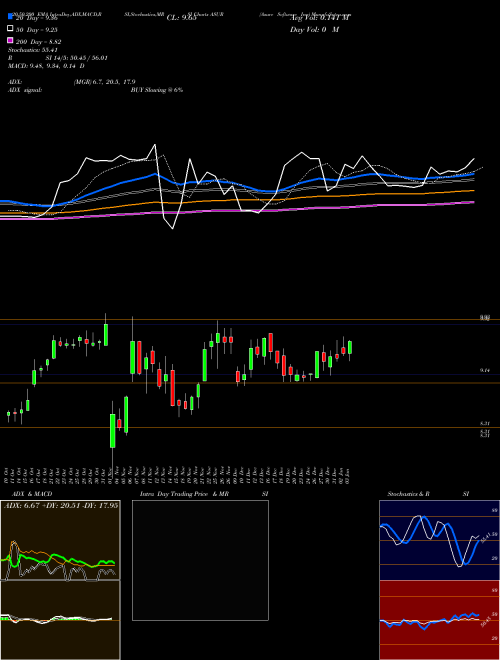Click the 'ADX & MACD' panel title
Screen dimensions: 500x660
32,494
